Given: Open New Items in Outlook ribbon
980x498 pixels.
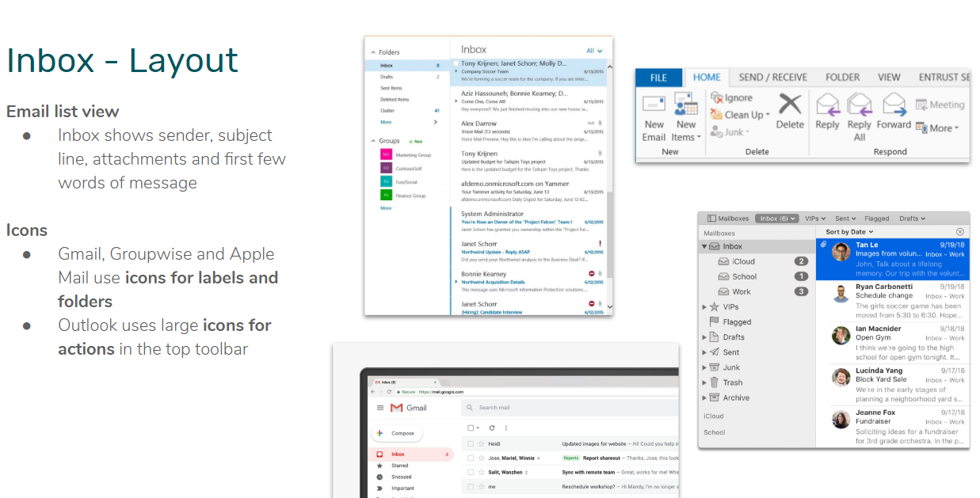Looking at the screenshot, I should tap(685, 117).
